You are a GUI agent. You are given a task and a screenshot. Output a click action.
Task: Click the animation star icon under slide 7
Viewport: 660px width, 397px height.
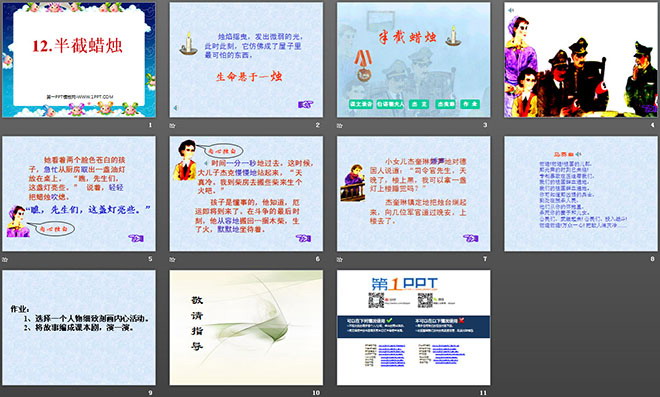pos(340,259)
